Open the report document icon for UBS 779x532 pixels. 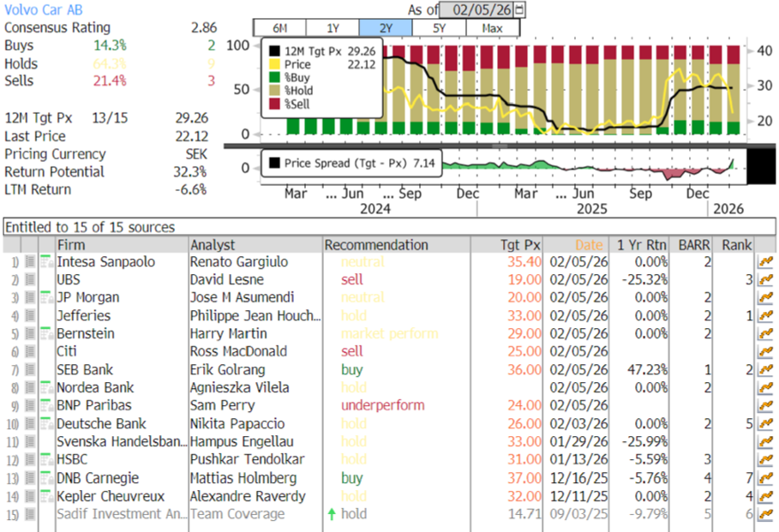coord(31,280)
